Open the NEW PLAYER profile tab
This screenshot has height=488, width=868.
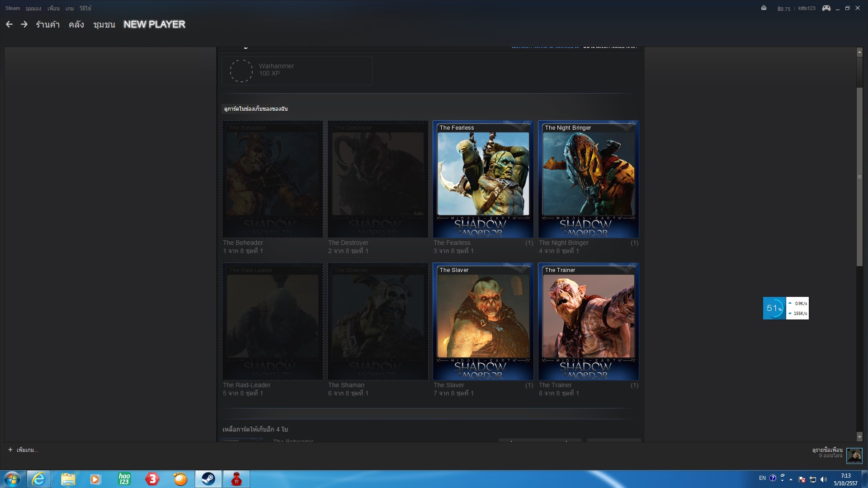click(x=154, y=24)
